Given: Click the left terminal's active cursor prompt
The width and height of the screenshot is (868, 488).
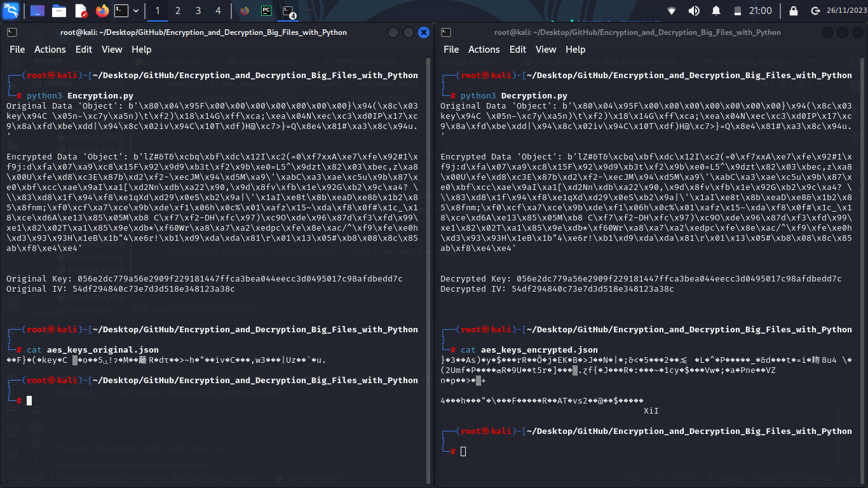Looking at the screenshot, I should 29,401.
